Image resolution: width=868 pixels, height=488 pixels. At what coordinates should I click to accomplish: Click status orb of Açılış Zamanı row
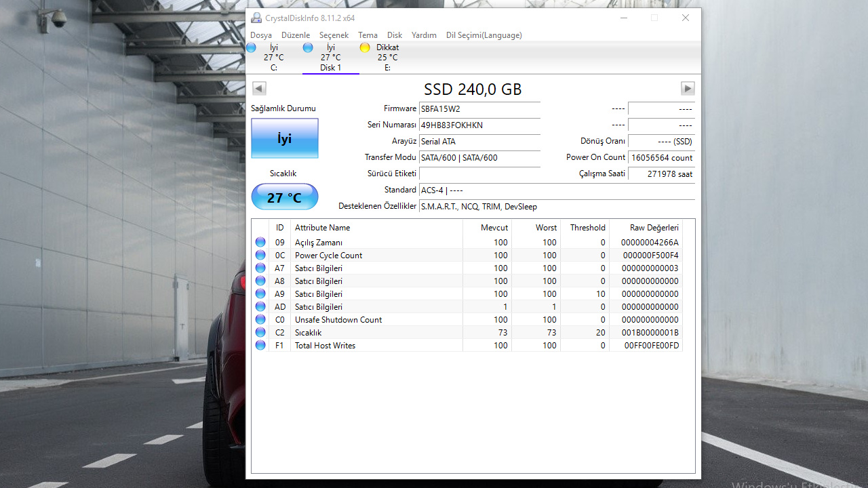[x=260, y=243]
